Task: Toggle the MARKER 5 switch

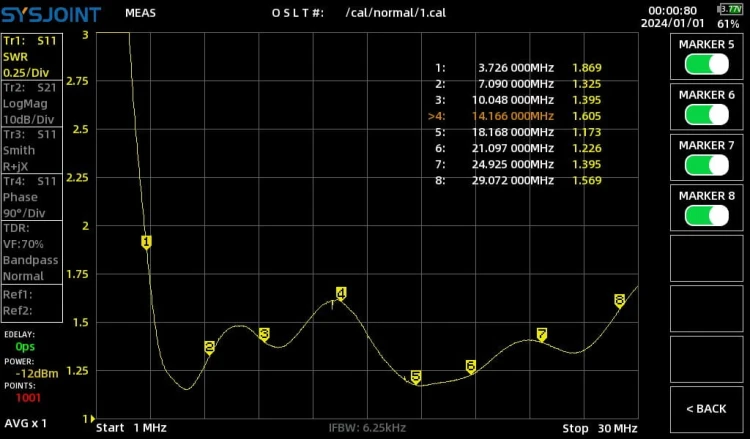Action: [706, 64]
